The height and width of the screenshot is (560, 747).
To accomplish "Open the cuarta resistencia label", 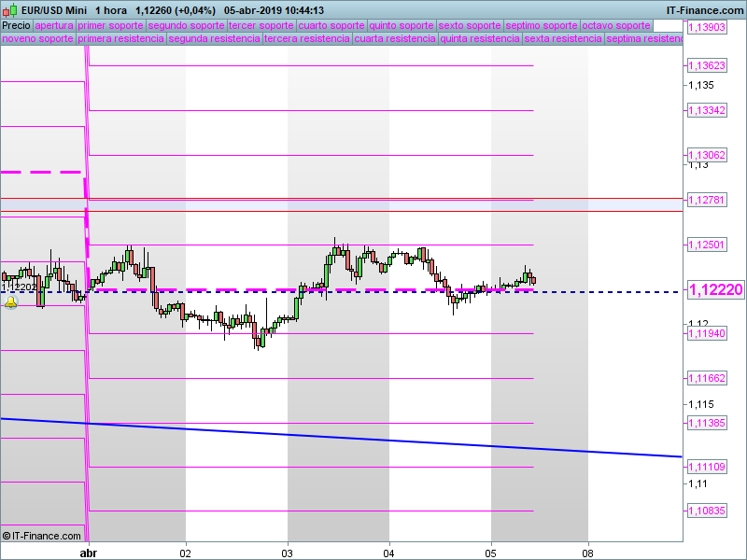I will (395, 39).
